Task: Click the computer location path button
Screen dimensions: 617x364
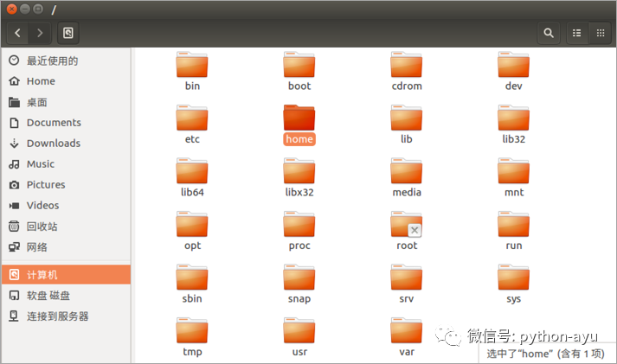Action: [x=68, y=33]
